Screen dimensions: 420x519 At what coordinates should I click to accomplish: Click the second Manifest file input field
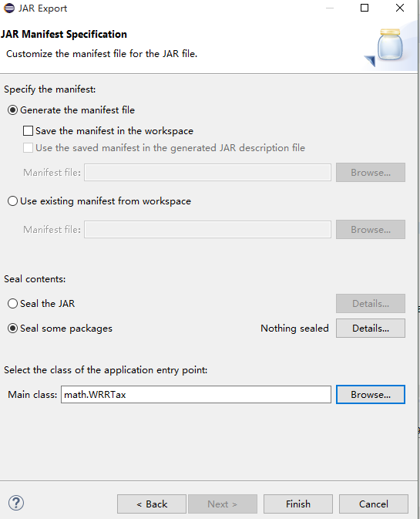coord(207,229)
